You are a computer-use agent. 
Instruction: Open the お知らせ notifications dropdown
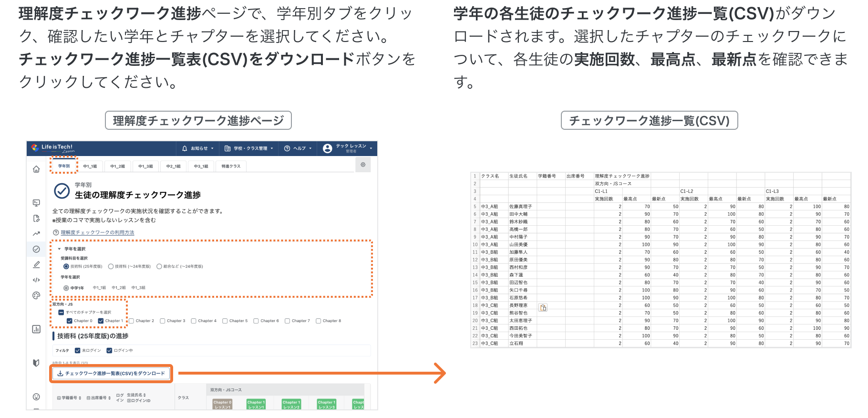(198, 148)
